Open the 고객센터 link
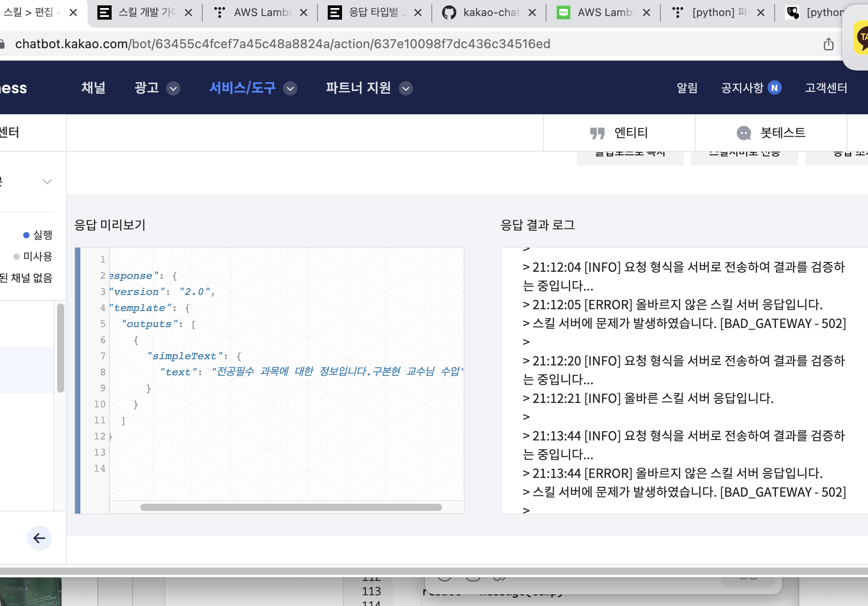 [826, 88]
